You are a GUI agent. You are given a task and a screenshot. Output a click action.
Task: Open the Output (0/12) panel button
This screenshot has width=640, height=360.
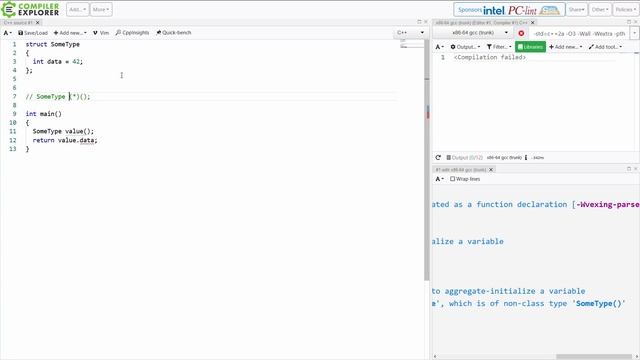[x=464, y=158]
